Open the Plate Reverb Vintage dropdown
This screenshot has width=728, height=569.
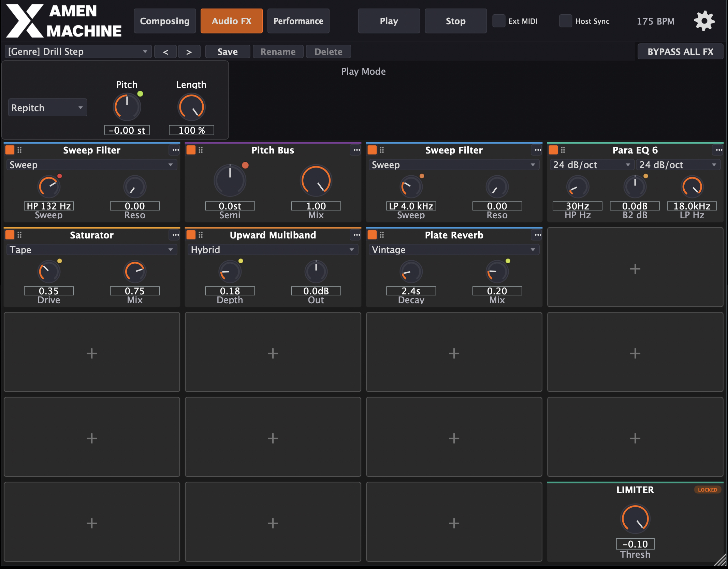(x=454, y=250)
